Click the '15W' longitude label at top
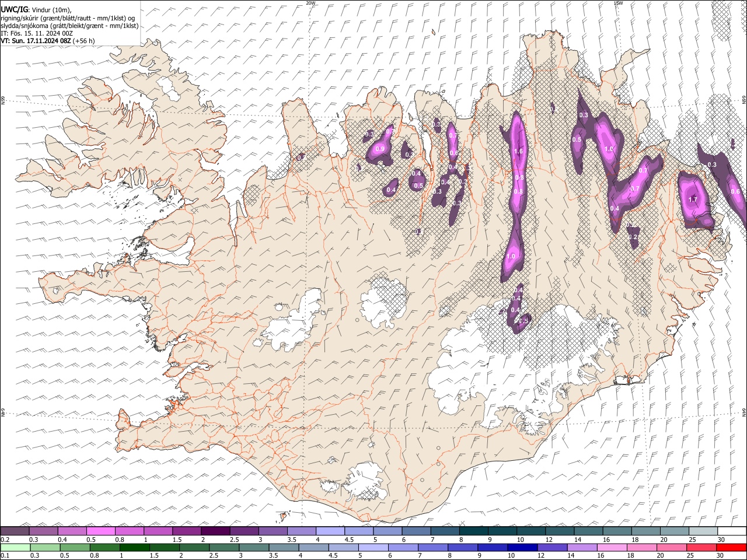The height and width of the screenshot is (560, 747). (618, 3)
